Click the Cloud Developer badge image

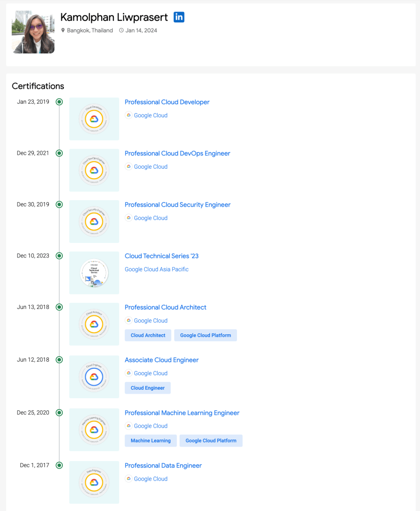[x=94, y=119]
